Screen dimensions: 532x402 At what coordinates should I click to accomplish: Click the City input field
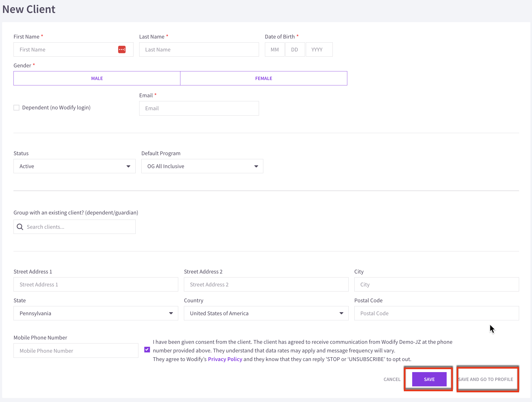click(x=437, y=285)
